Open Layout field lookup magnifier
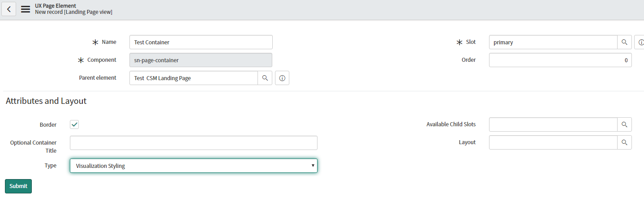Screen dimensions: 644x197 (625, 142)
